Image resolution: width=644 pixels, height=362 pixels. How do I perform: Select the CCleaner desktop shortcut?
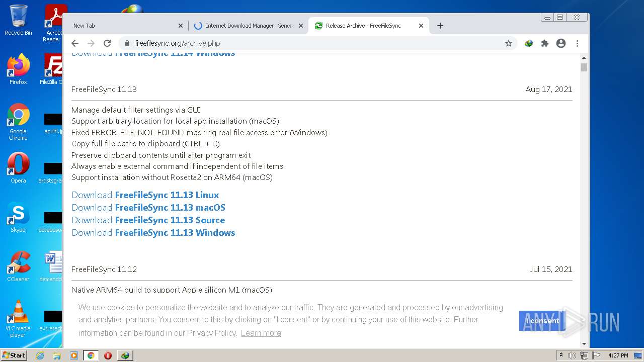click(18, 266)
